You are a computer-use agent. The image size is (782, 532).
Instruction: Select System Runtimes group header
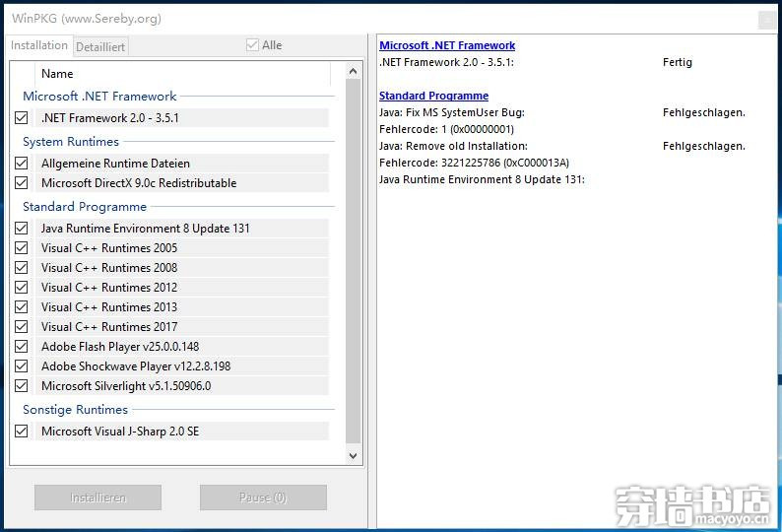[x=71, y=142]
